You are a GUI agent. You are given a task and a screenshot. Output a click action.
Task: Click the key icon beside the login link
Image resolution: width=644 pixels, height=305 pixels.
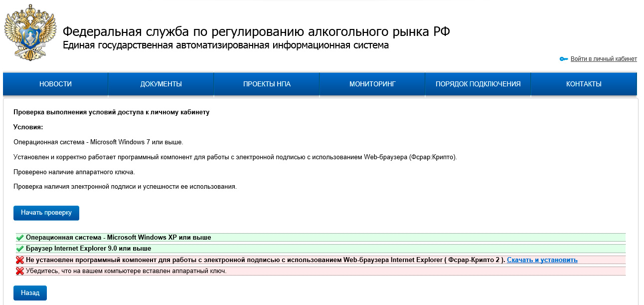[x=564, y=59]
